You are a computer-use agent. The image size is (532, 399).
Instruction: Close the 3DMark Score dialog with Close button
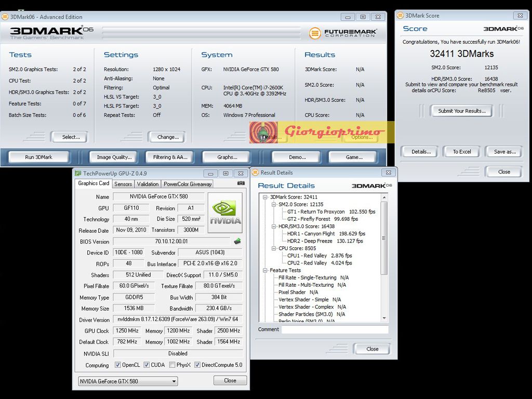[504, 171]
